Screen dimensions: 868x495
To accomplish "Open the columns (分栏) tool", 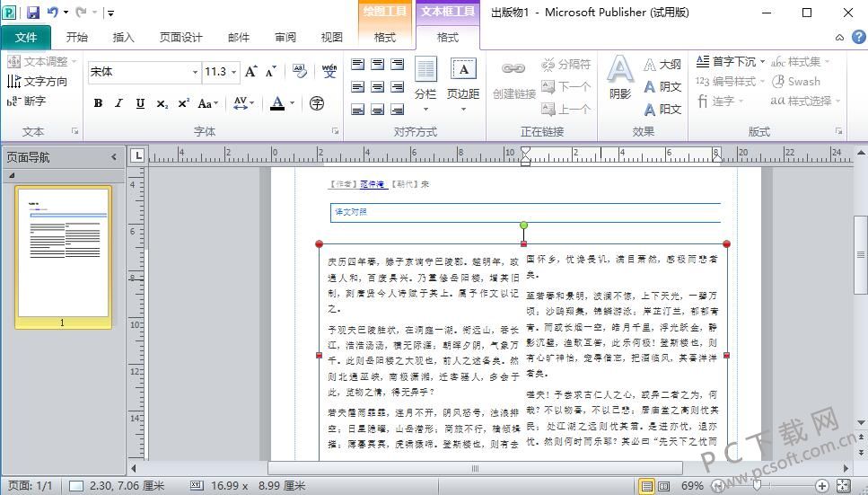I will click(425, 84).
